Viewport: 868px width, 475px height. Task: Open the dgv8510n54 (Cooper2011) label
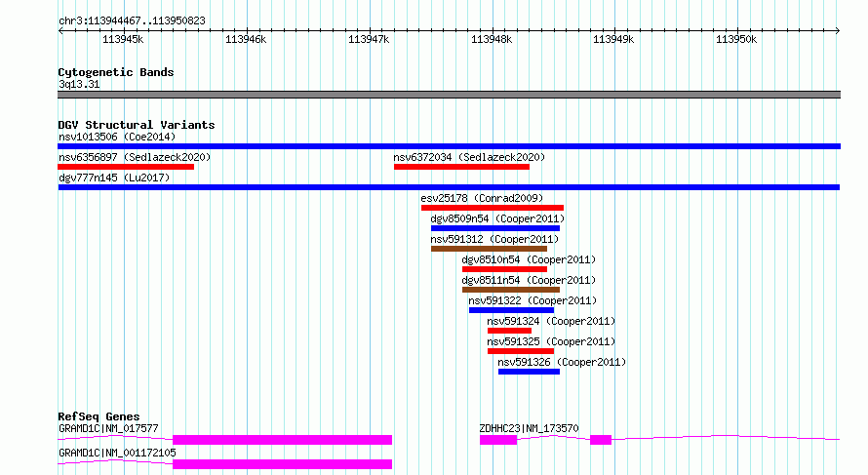(529, 259)
